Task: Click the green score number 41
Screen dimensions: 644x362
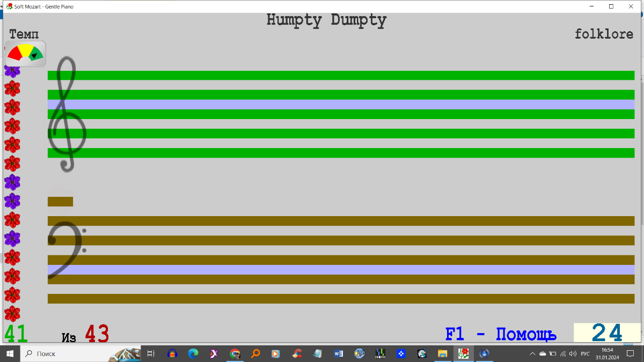Action: pyautogui.click(x=16, y=334)
